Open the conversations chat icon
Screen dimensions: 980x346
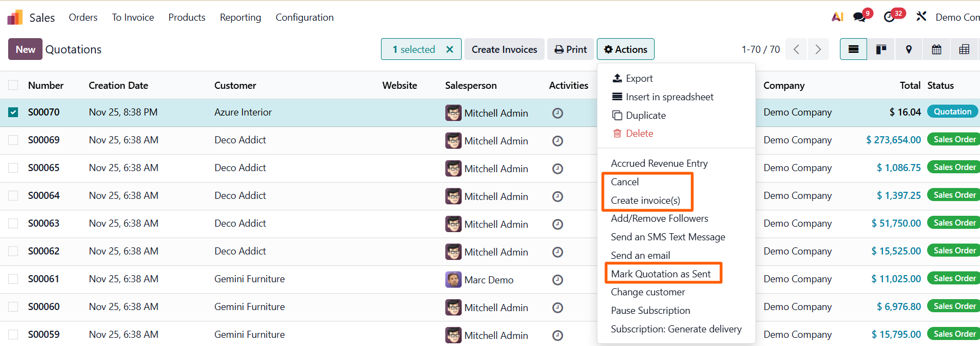[x=860, y=17]
